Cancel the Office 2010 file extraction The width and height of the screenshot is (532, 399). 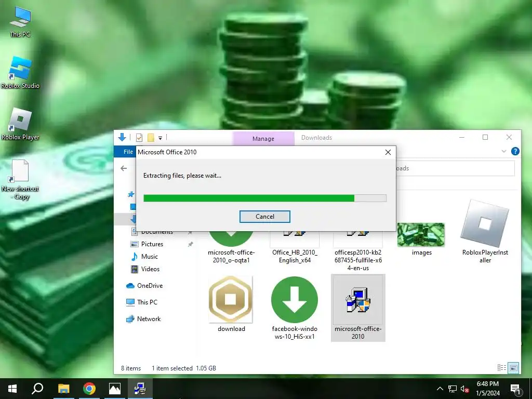click(264, 217)
